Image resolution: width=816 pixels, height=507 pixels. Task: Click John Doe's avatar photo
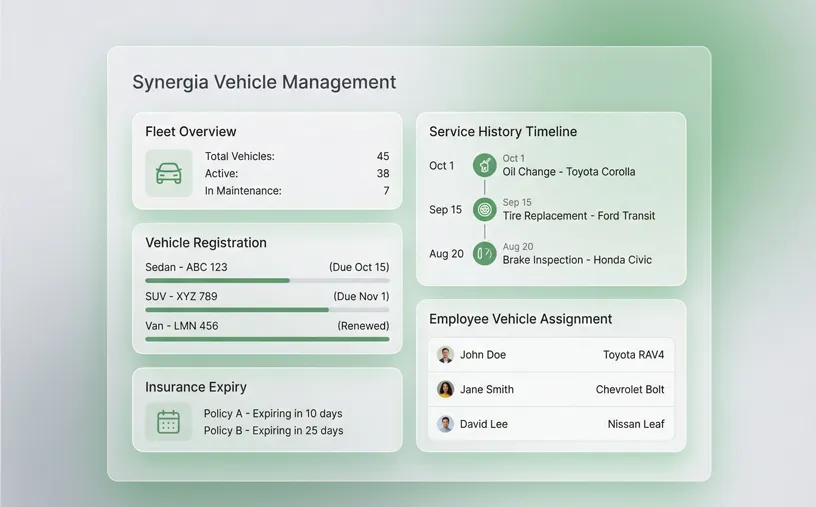click(445, 354)
